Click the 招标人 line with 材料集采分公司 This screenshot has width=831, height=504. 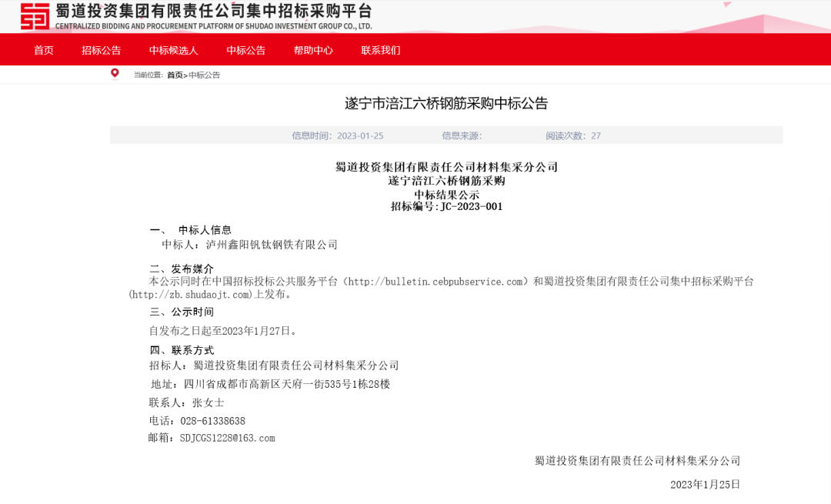point(274,365)
